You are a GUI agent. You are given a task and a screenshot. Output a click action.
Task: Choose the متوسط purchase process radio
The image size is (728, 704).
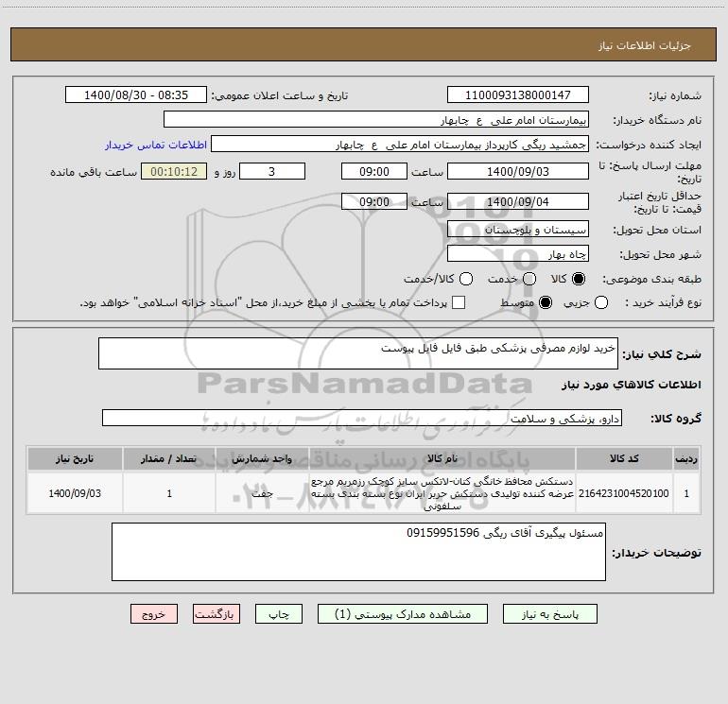(546, 302)
